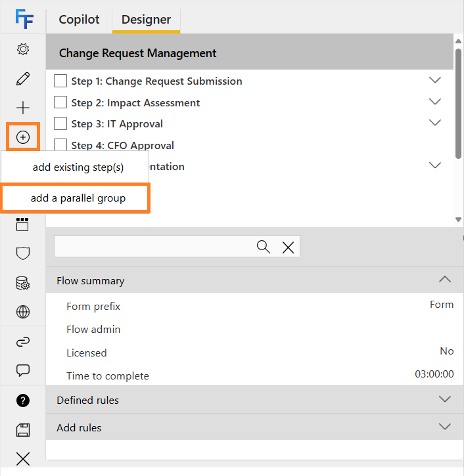Check Step 4: CFO Approval checkbox
The width and height of the screenshot is (464, 476).
click(60, 145)
